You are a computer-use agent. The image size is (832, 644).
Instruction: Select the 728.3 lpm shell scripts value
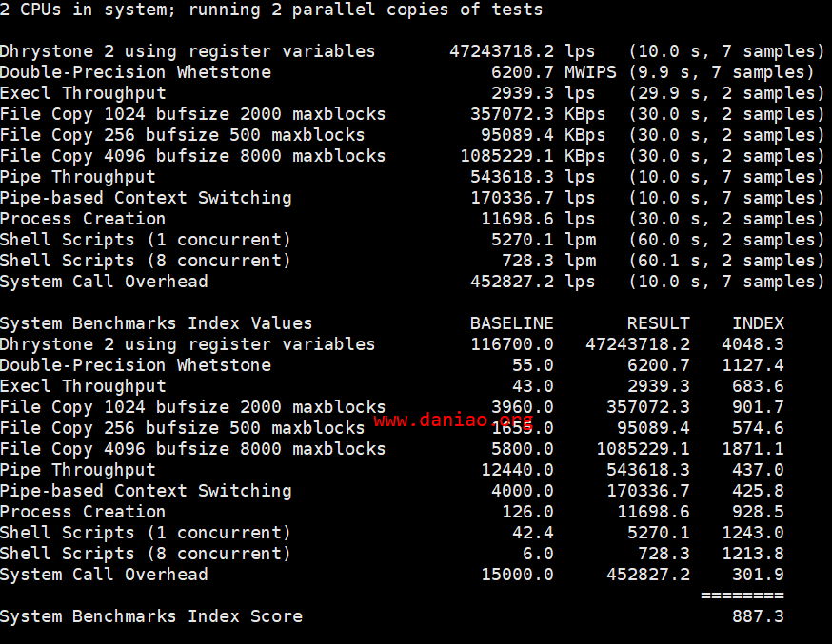tap(548, 261)
